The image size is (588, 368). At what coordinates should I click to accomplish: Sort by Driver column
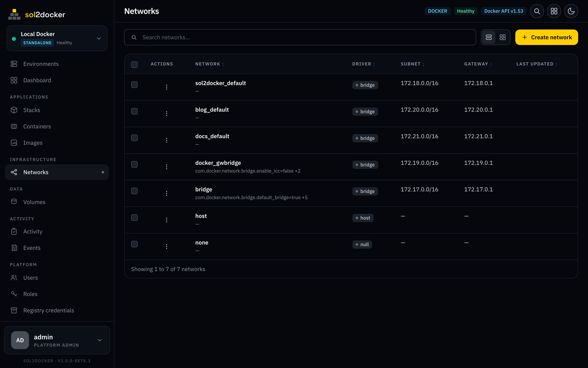tap(364, 64)
